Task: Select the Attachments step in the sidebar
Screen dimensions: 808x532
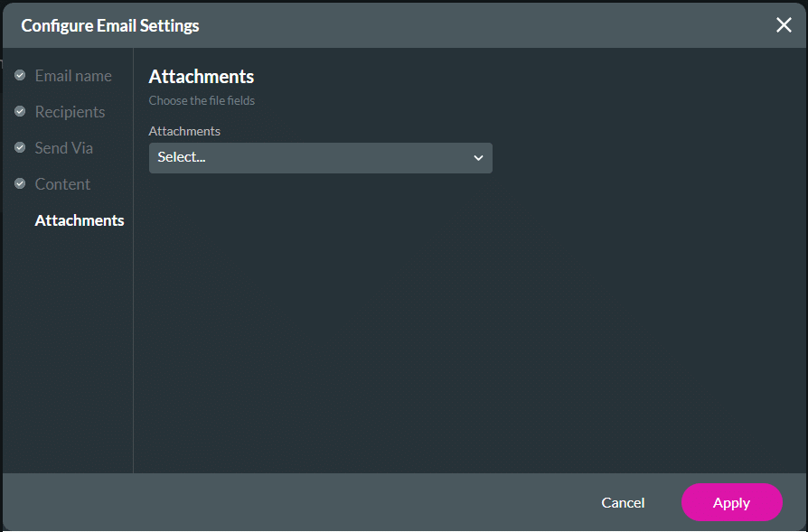Action: 79,219
